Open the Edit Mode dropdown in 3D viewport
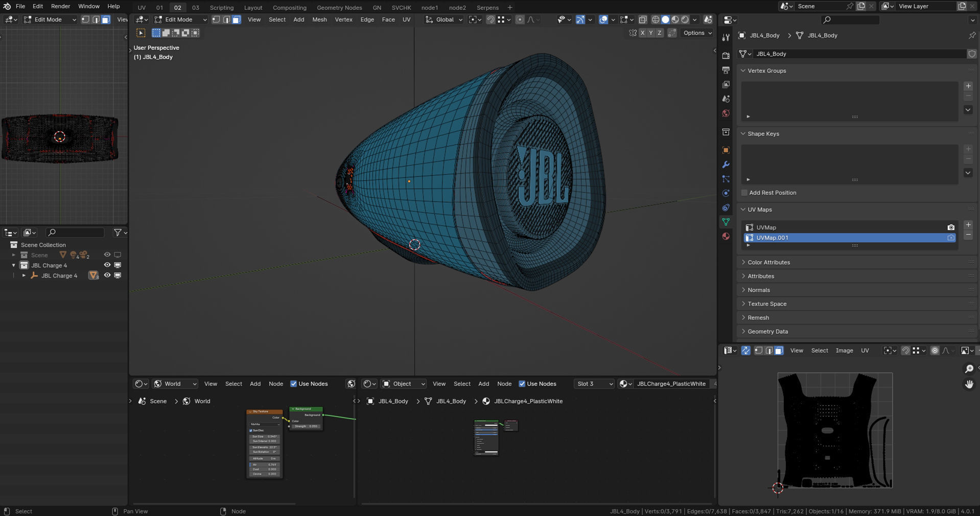The width and height of the screenshot is (980, 516). tap(180, 19)
